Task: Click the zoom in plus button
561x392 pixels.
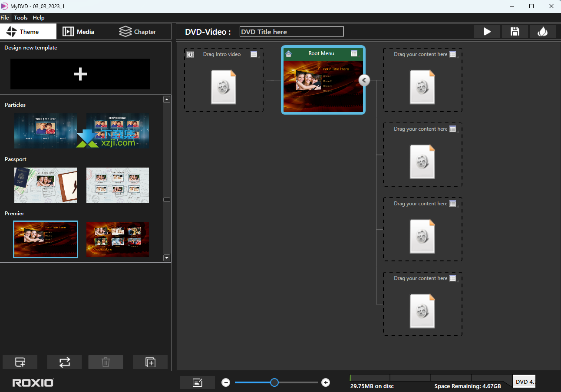Action: point(326,382)
